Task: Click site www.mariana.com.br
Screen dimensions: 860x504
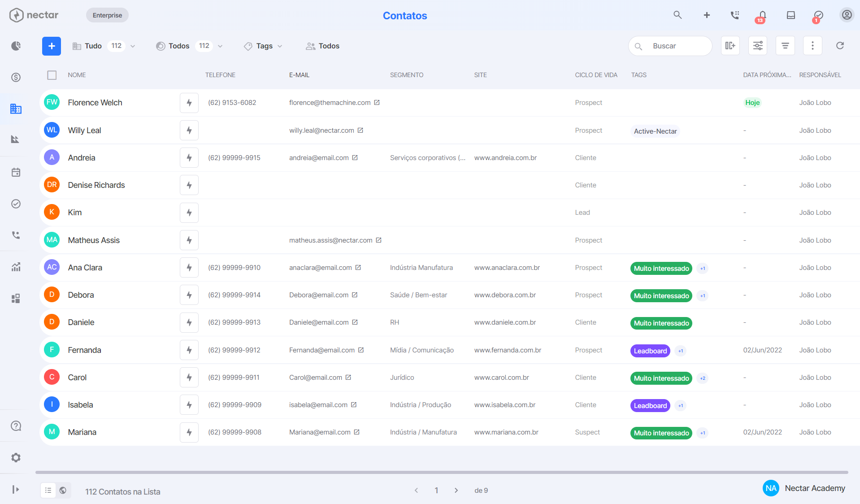Action: tap(506, 432)
